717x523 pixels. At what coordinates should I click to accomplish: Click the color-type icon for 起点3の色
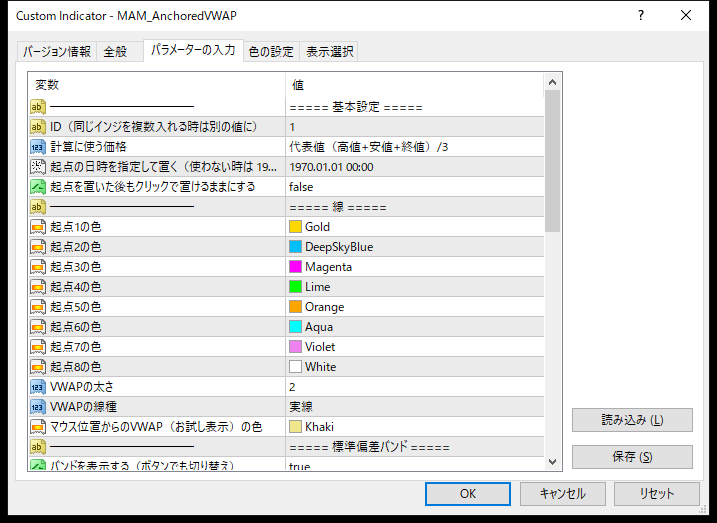[x=38, y=267]
